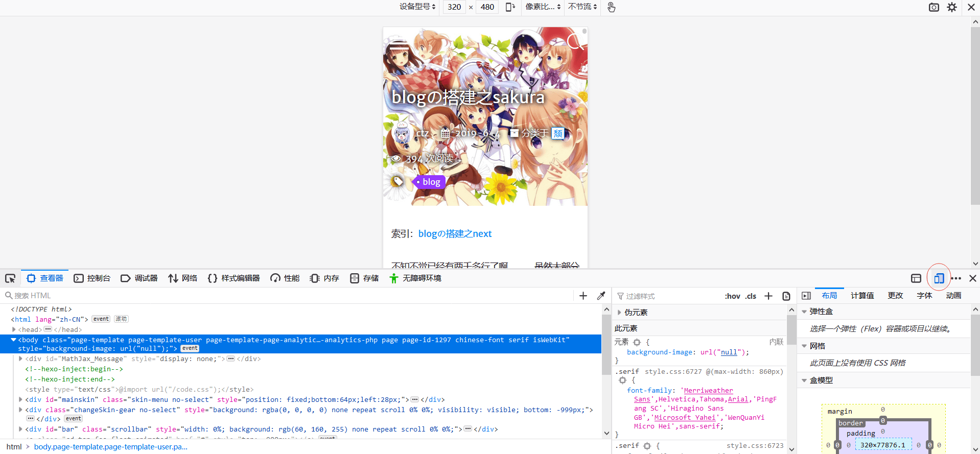The width and height of the screenshot is (980, 454).
Task: Open the blogの搭建之next link
Action: [x=455, y=234]
